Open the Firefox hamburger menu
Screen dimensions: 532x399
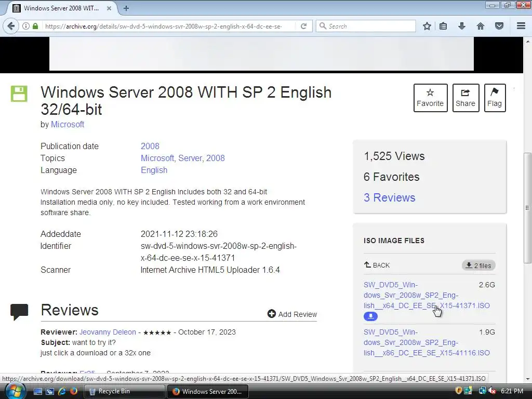click(521, 26)
